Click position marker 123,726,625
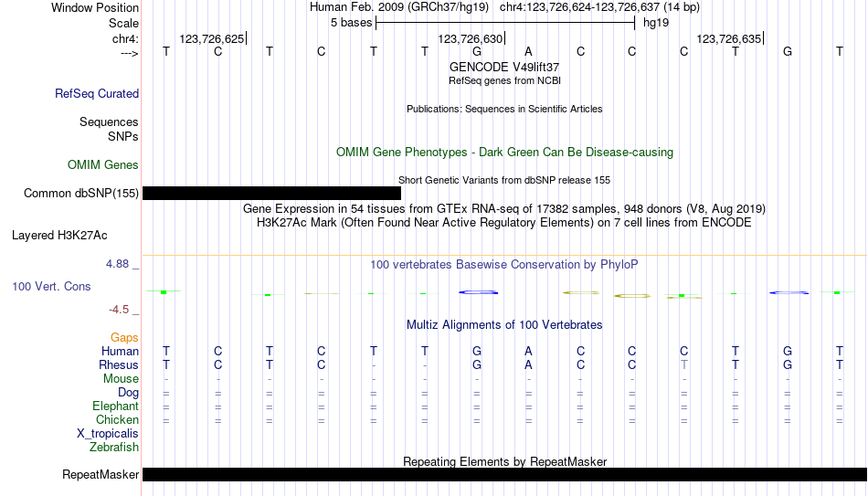Image resolution: width=868 pixels, height=496 pixels. 211,38
